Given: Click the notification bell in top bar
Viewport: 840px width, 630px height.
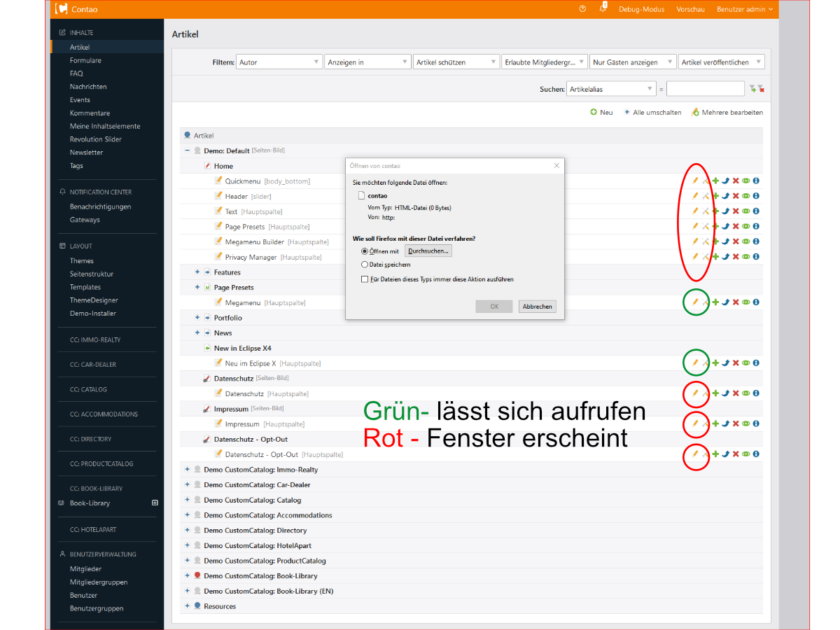Looking at the screenshot, I should coord(602,9).
